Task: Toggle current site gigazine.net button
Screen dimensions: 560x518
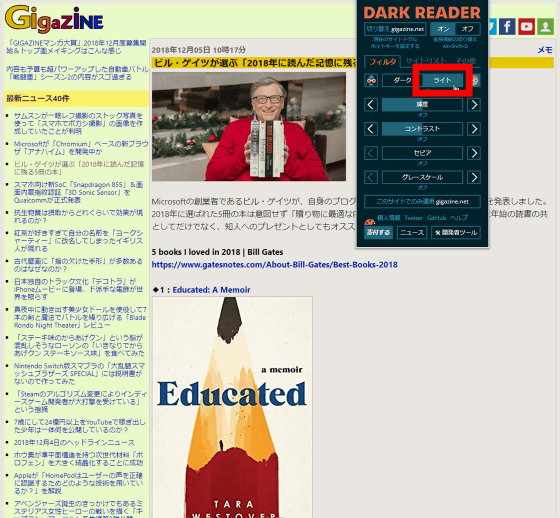Action: click(395, 29)
